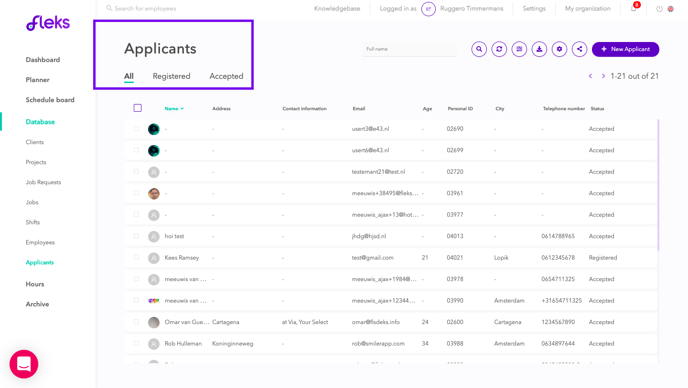Click the plus icon in New Applicant
The image size is (688, 388).
[x=604, y=49]
